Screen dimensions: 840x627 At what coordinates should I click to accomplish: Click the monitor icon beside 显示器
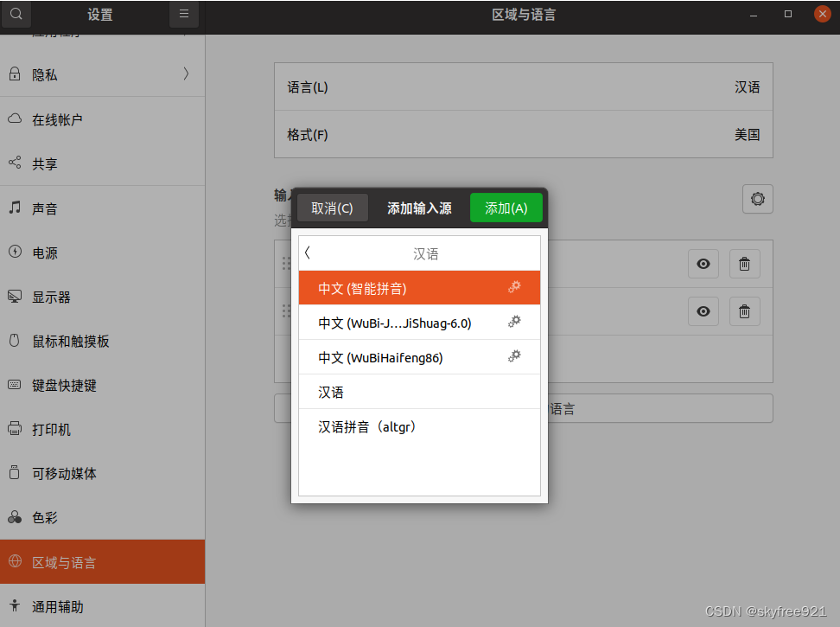pos(15,296)
